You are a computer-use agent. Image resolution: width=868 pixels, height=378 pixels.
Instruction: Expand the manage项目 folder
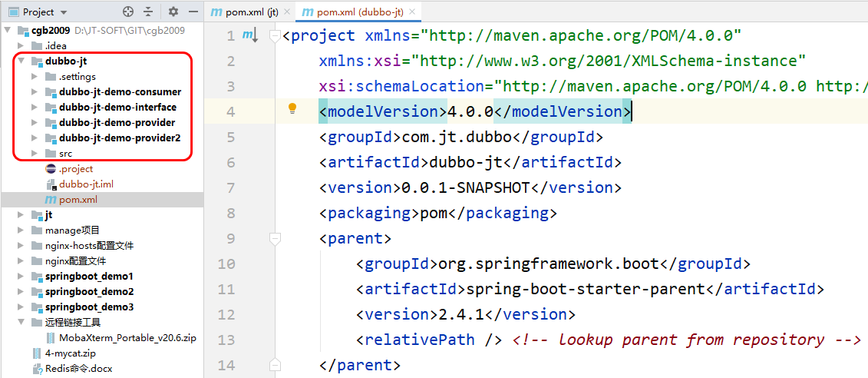[x=21, y=230]
